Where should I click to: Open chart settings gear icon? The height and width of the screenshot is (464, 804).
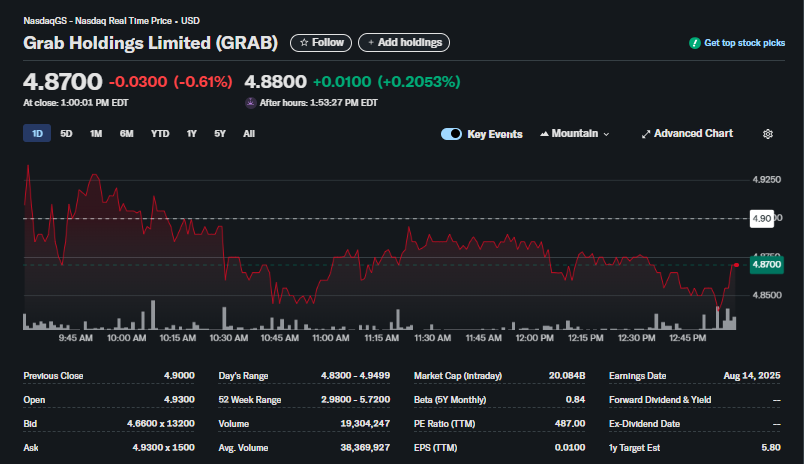pos(768,134)
